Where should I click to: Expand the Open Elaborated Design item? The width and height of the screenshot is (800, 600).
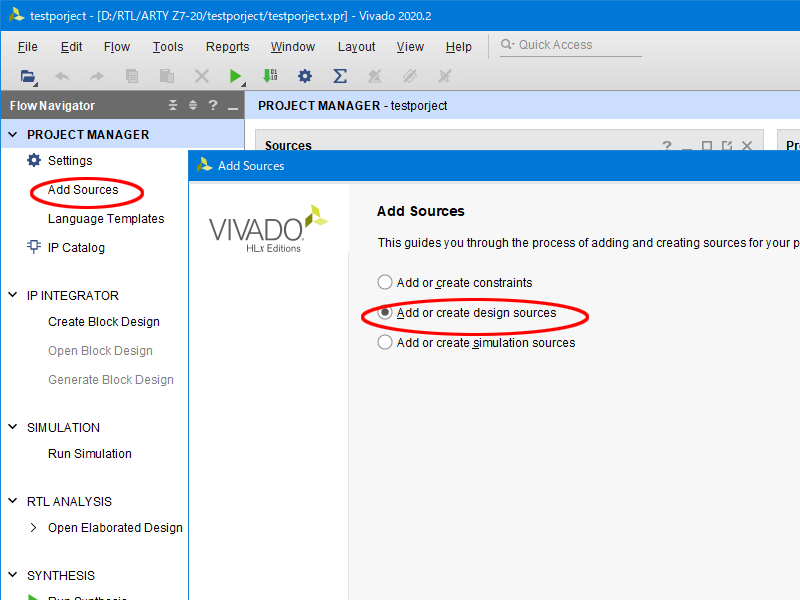pos(33,528)
